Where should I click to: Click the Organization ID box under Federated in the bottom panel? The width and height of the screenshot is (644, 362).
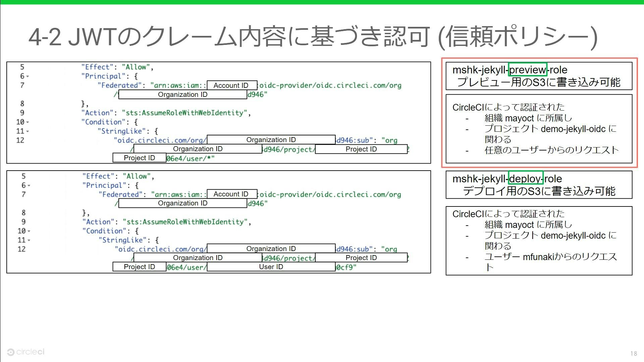tap(183, 203)
